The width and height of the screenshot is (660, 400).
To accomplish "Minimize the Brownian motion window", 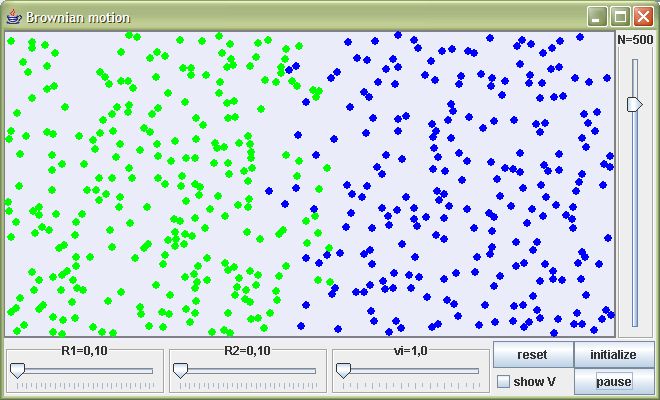I will tap(597, 17).
